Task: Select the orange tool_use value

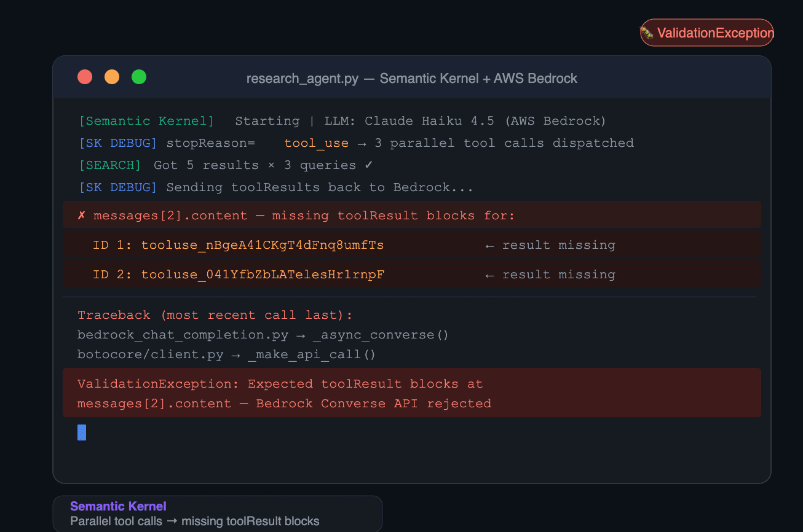Action: click(316, 143)
